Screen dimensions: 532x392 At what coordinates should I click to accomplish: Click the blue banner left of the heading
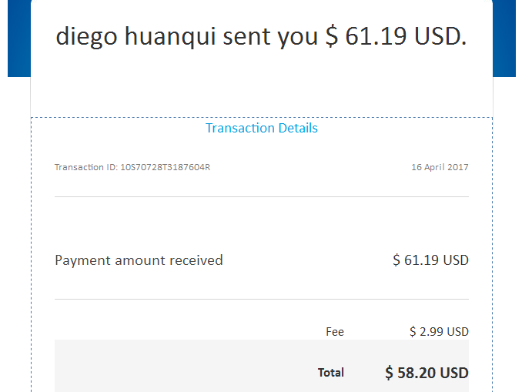tap(19, 38)
